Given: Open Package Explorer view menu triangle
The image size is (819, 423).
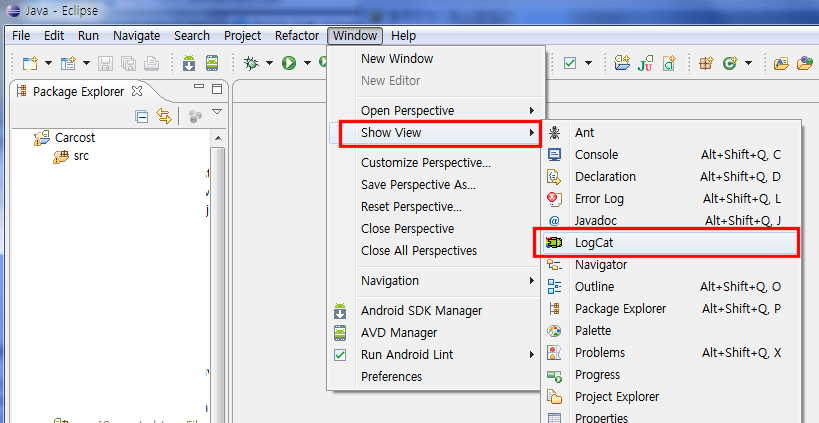Looking at the screenshot, I should (216, 113).
